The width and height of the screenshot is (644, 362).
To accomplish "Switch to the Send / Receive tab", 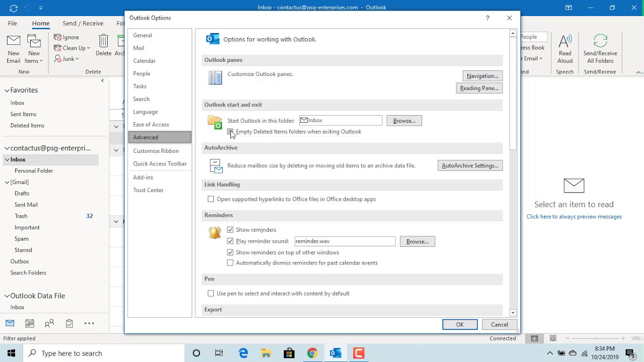I will (x=83, y=23).
